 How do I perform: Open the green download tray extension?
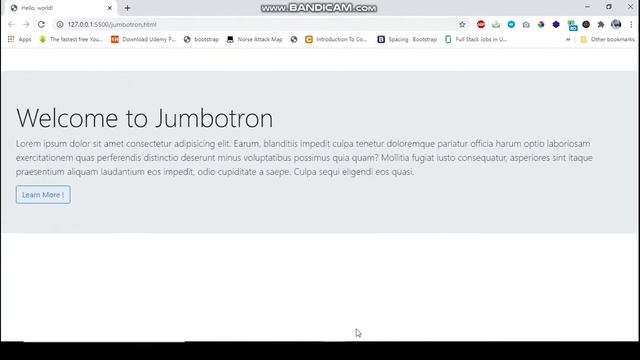496,24
